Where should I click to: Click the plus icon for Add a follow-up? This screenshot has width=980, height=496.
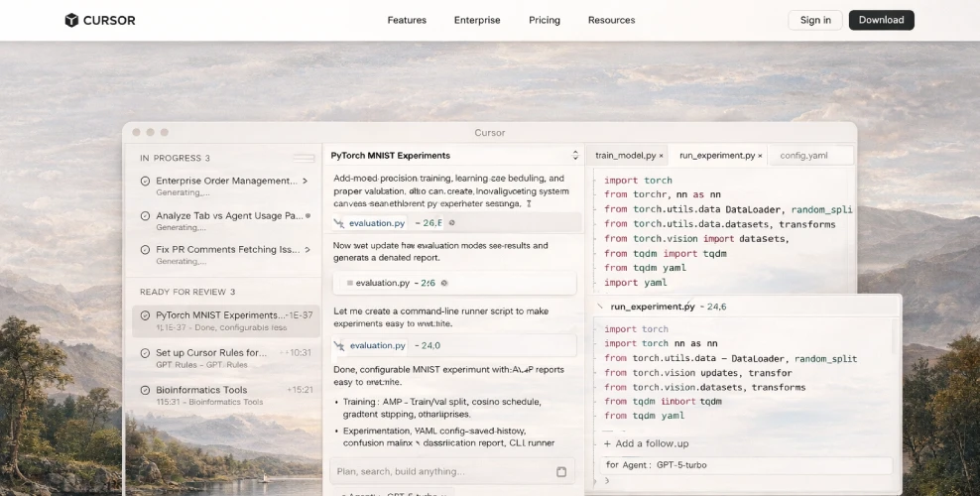(607, 443)
